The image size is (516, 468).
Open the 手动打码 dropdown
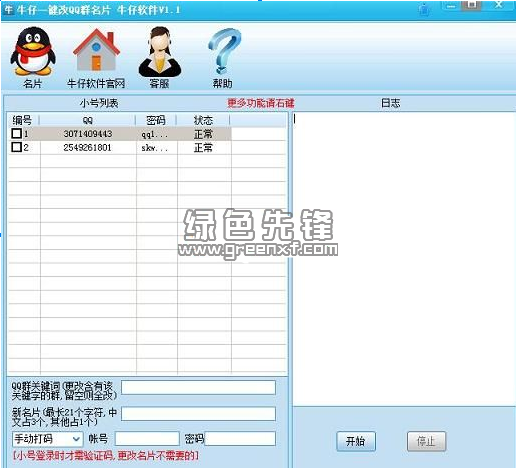[47, 439]
